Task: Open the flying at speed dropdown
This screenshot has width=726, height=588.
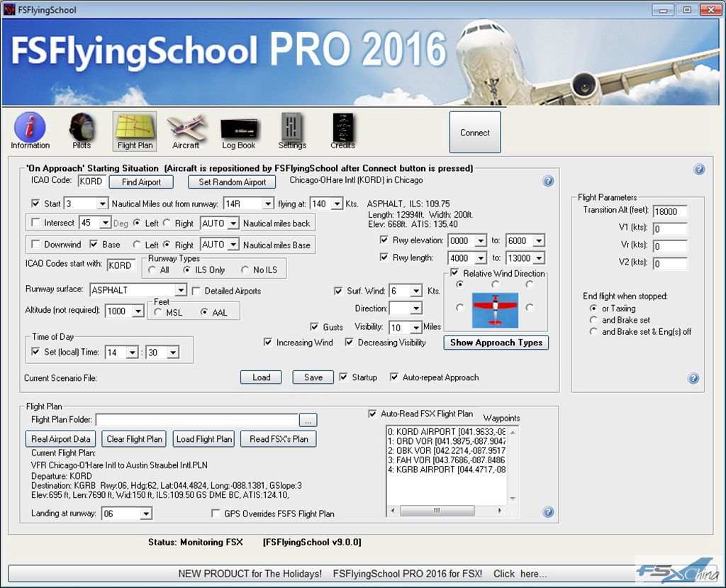Action: [337, 204]
